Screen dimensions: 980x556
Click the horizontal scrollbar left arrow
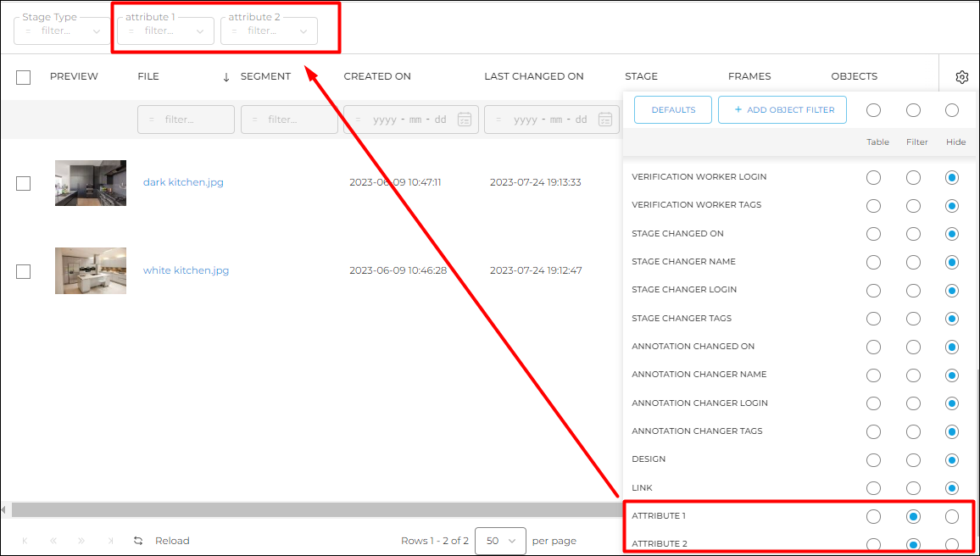4,509
